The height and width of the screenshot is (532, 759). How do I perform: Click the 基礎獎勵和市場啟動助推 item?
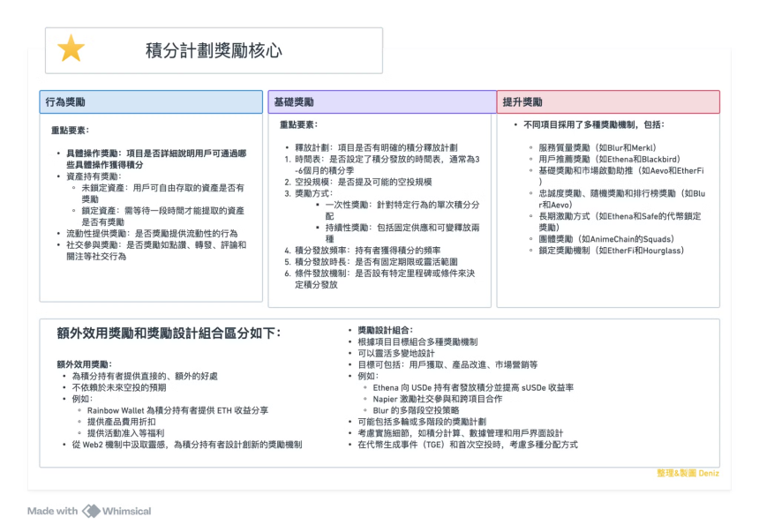pyautogui.click(x=621, y=176)
